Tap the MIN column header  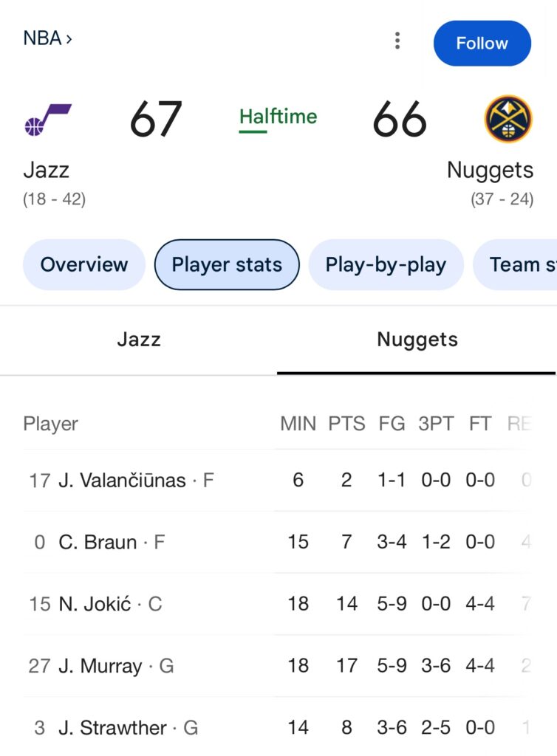pos(298,424)
